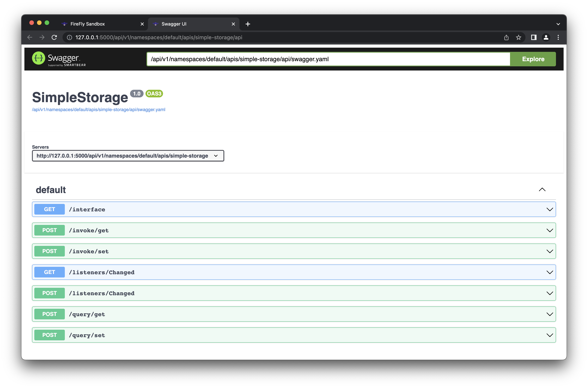Open the browser side panel icon
588x388 pixels.
(x=533, y=37)
